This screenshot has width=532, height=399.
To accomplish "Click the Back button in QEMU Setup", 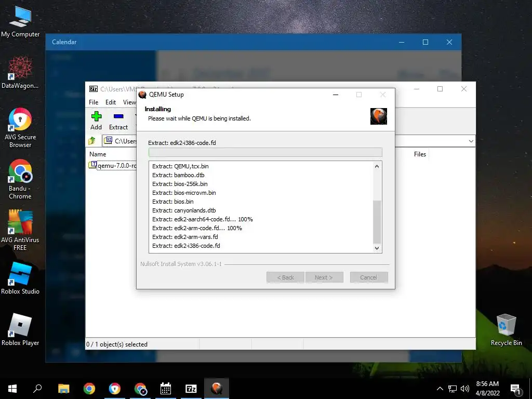I will click(285, 277).
